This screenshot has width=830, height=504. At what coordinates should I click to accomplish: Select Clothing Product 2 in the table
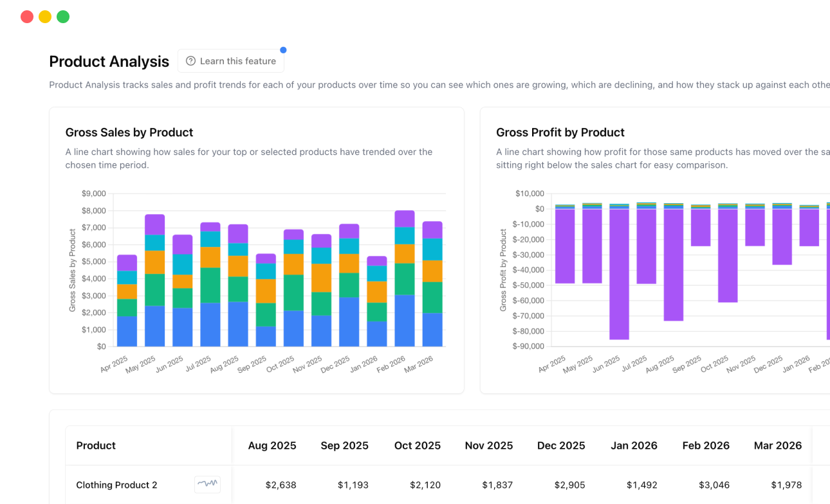(116, 485)
